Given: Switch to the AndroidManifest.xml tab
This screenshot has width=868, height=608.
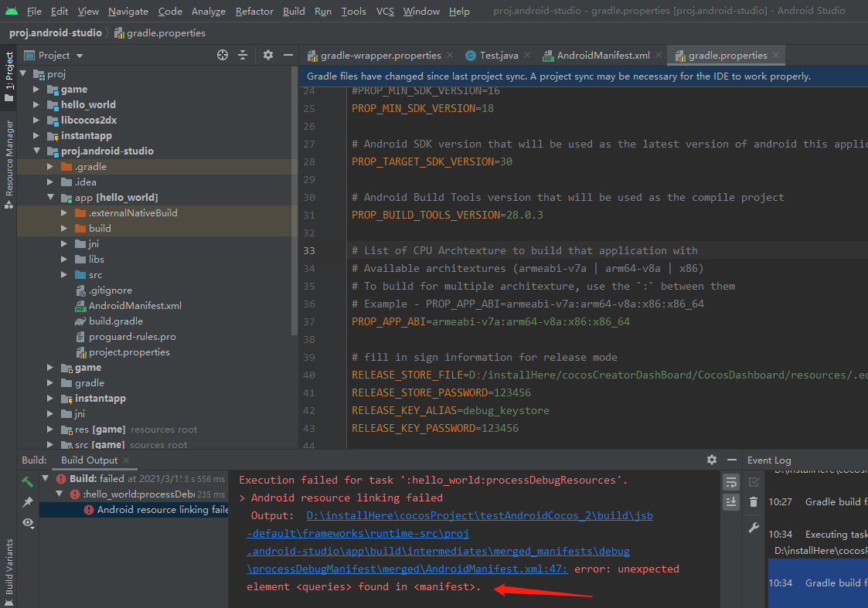Looking at the screenshot, I should (x=603, y=56).
